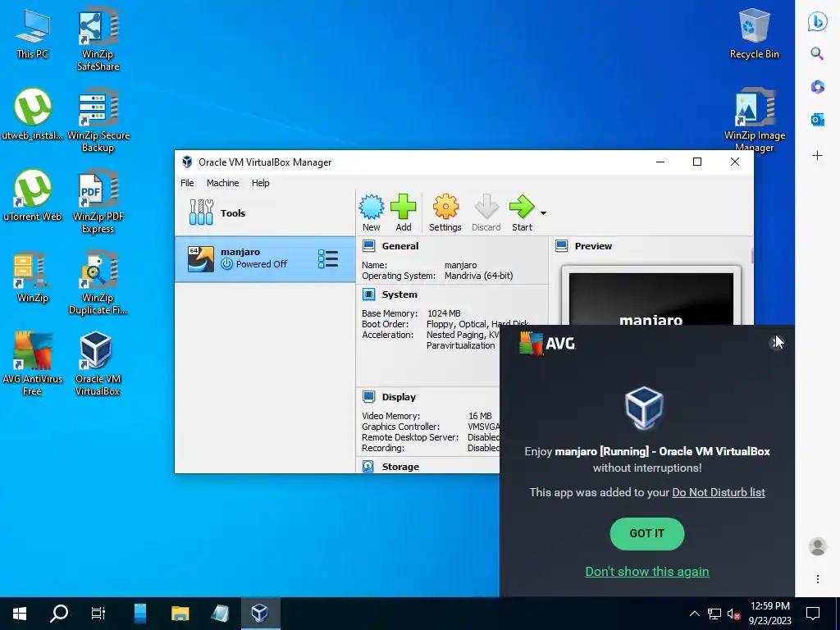
Task: Click the Preview section header
Action: point(593,246)
